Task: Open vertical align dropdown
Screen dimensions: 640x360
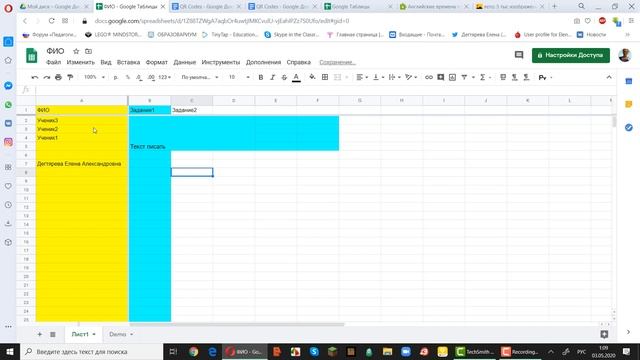Action: click(378, 77)
